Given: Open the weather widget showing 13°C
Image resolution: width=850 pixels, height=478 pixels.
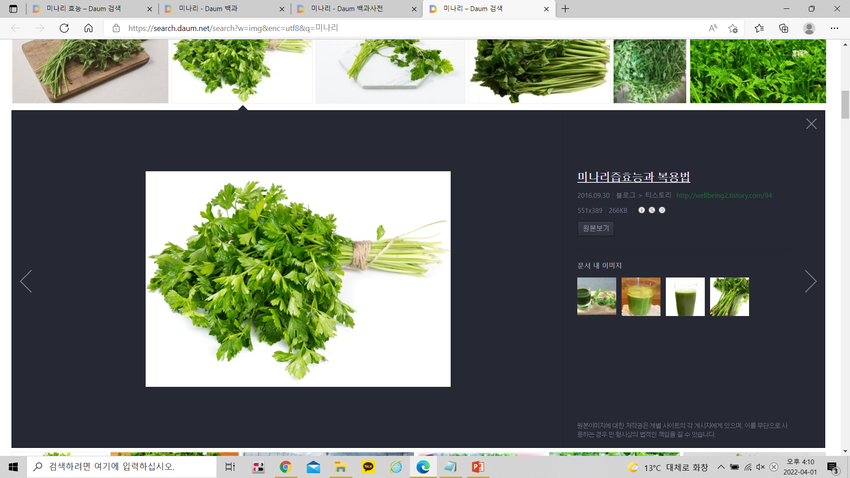Looking at the screenshot, I should tap(668, 467).
